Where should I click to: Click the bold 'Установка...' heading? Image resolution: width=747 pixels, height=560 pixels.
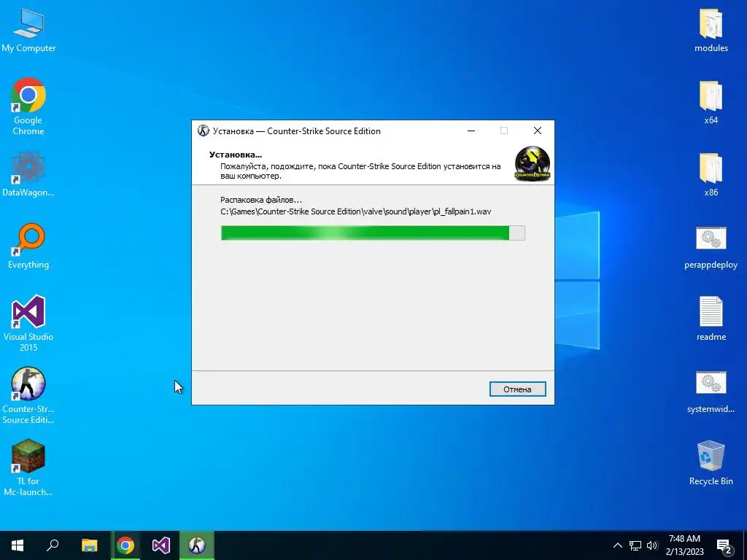point(236,155)
